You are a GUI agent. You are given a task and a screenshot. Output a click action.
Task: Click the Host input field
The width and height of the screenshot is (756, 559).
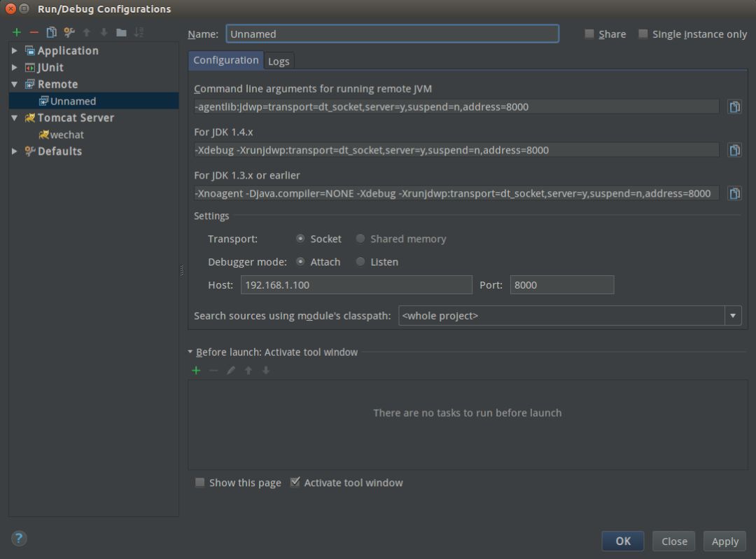point(356,285)
